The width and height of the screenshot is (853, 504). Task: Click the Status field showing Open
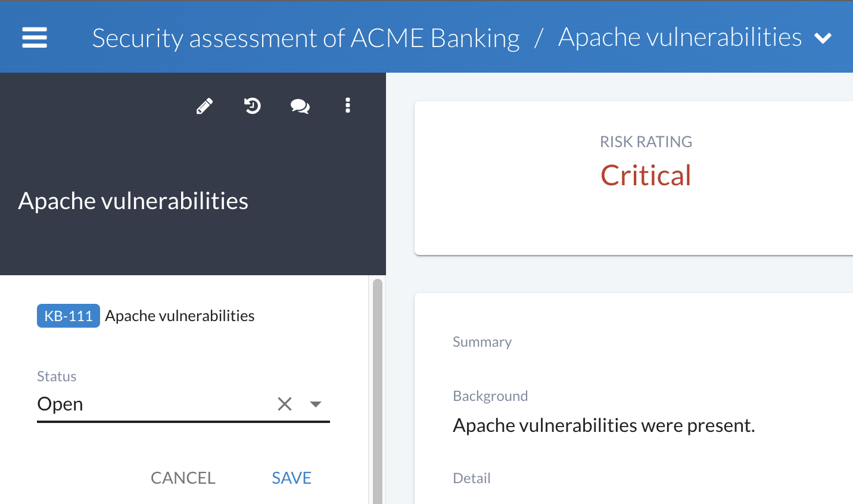click(x=149, y=404)
